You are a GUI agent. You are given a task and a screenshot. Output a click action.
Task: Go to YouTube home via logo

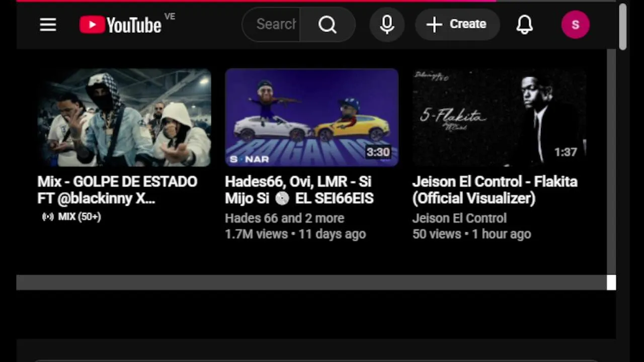[121, 25]
